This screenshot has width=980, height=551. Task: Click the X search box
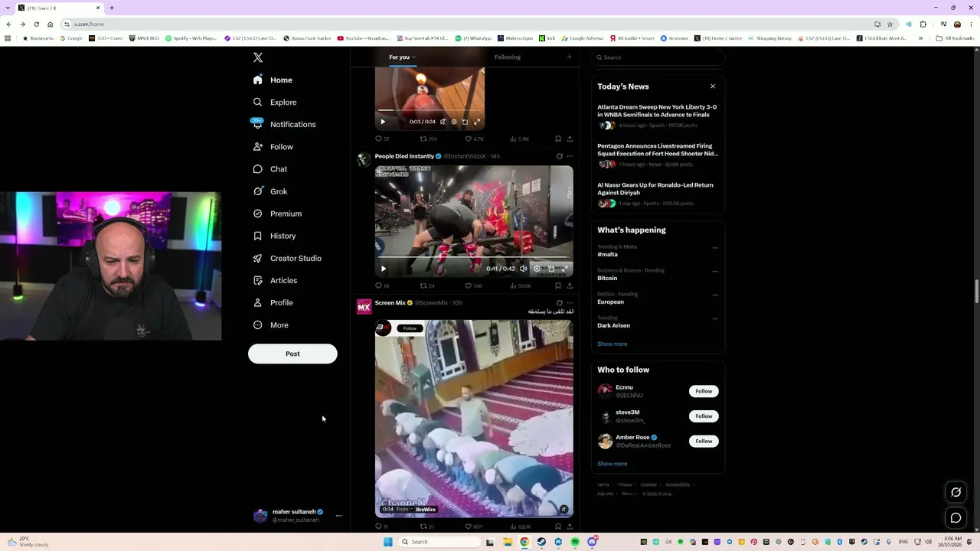click(x=658, y=57)
